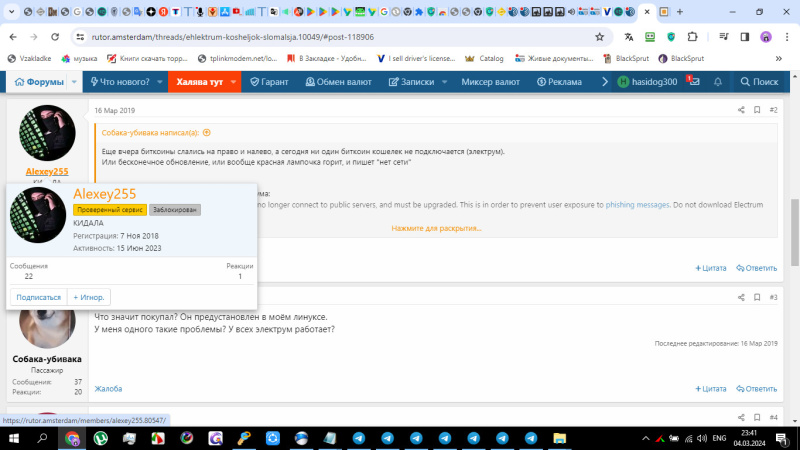
Task: Click the phishing messages link
Action: [637, 205]
